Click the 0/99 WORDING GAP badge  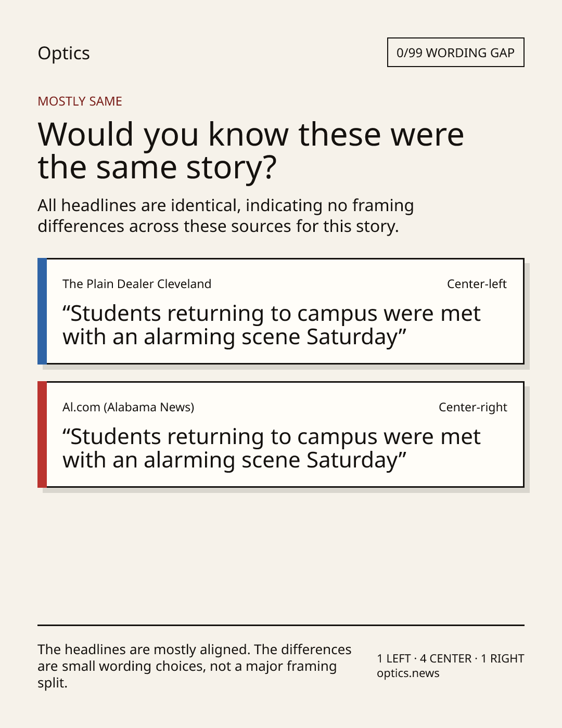coord(455,53)
